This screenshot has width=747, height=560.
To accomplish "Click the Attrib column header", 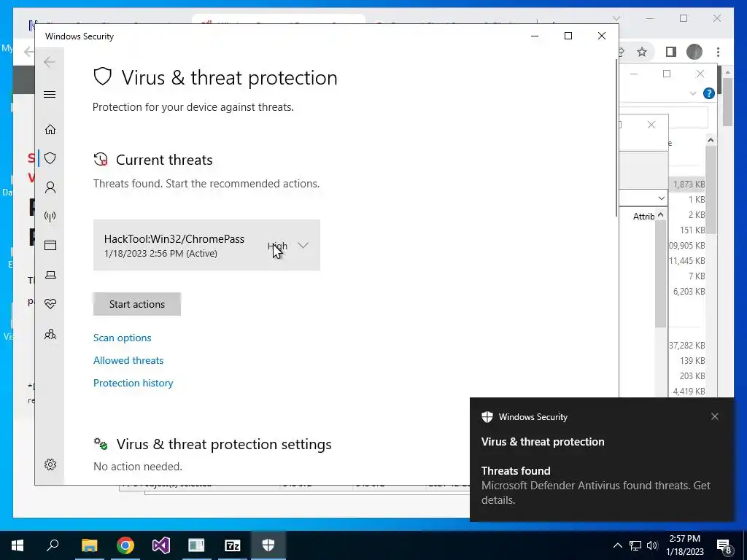I will click(643, 216).
